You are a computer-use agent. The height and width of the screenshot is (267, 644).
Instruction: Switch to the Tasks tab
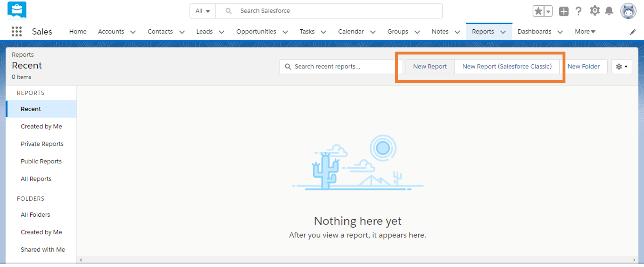point(307,32)
